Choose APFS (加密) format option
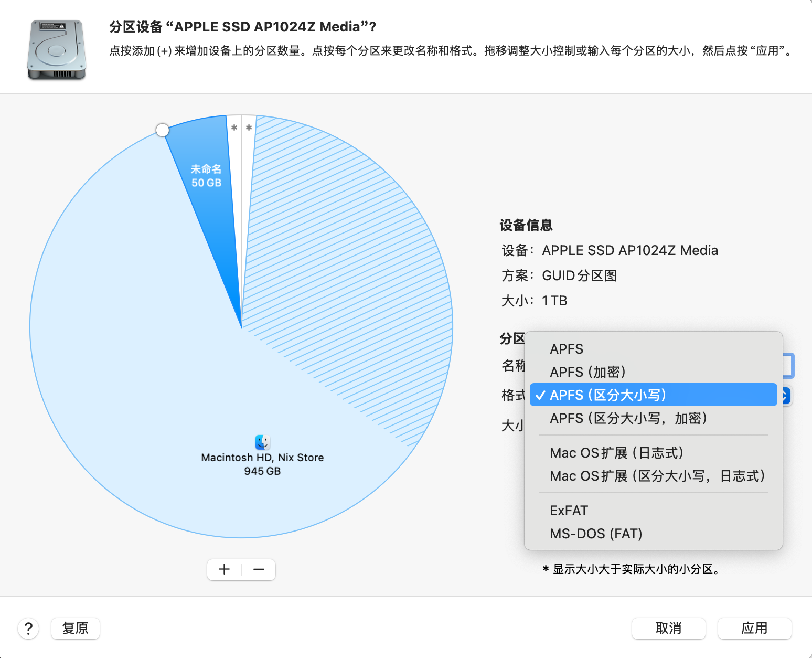Viewport: 812px width, 658px height. tap(587, 372)
